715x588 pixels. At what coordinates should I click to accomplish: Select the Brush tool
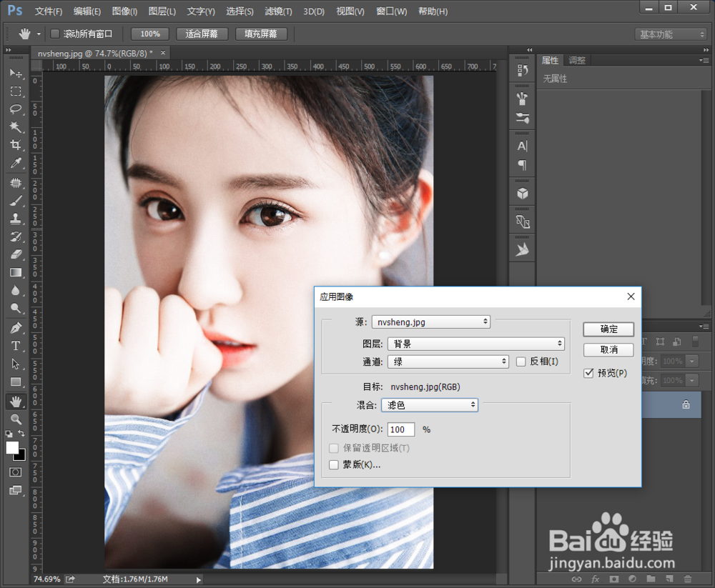click(16, 201)
